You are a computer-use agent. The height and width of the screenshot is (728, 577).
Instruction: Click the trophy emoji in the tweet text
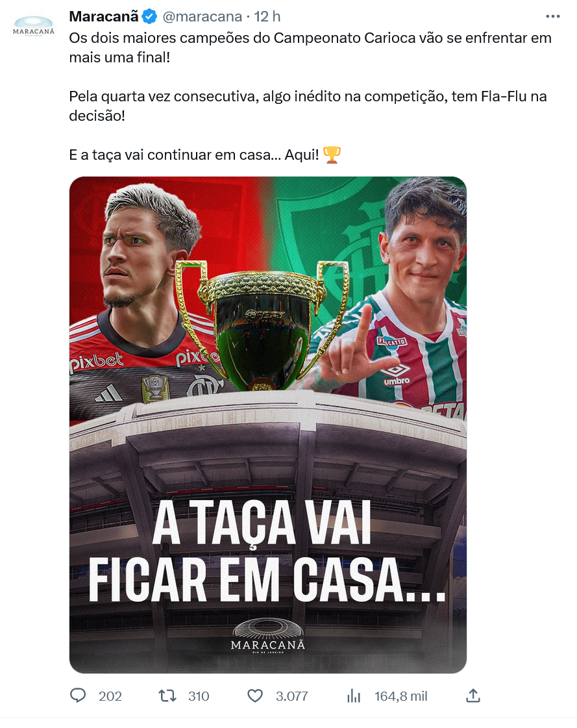point(332,155)
